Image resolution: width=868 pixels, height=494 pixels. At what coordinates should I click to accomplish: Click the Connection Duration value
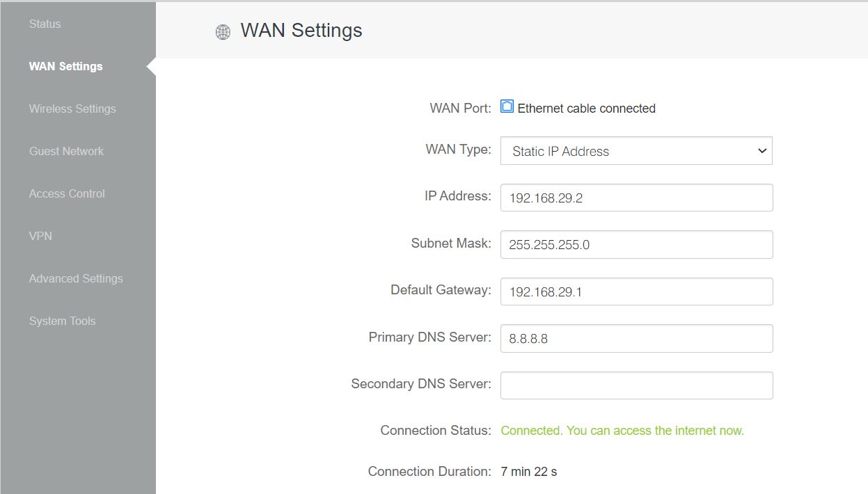pyautogui.click(x=528, y=472)
